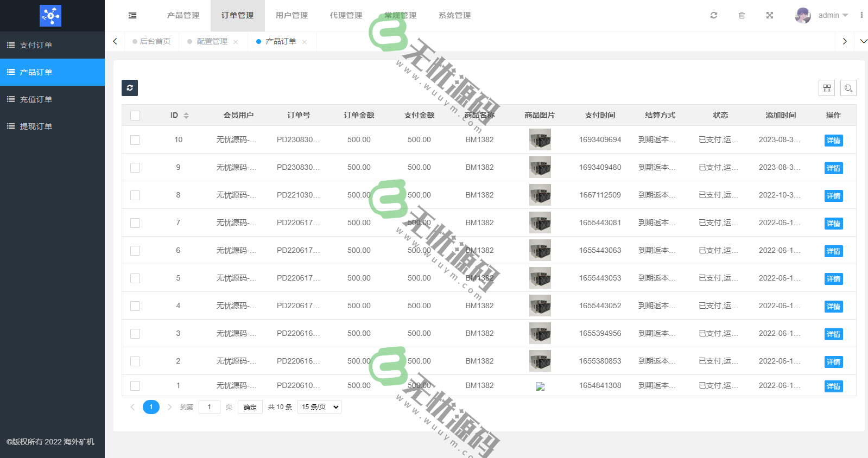868x458 pixels.
Task: Sort the table by ID column arrows
Action: pyautogui.click(x=186, y=116)
